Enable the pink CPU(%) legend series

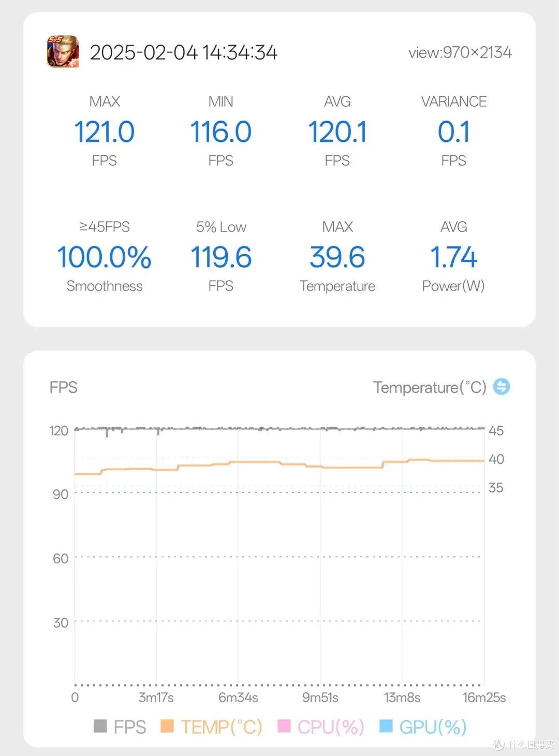click(284, 726)
